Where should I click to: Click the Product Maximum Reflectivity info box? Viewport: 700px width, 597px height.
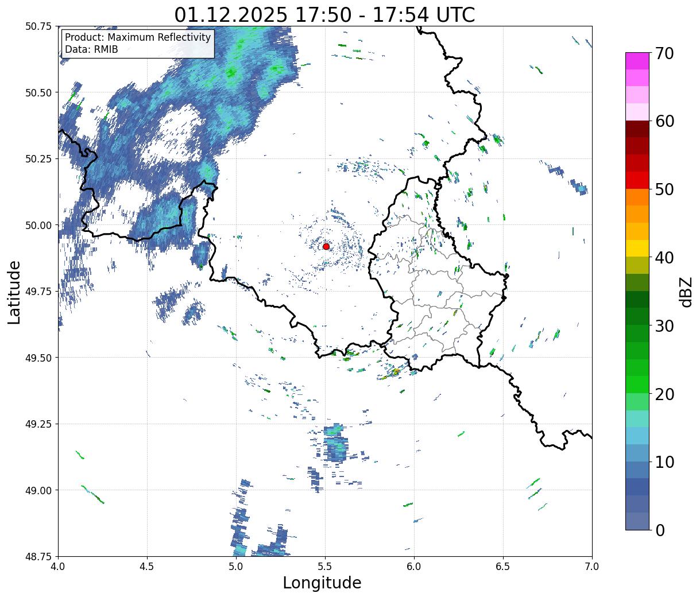click(x=138, y=44)
